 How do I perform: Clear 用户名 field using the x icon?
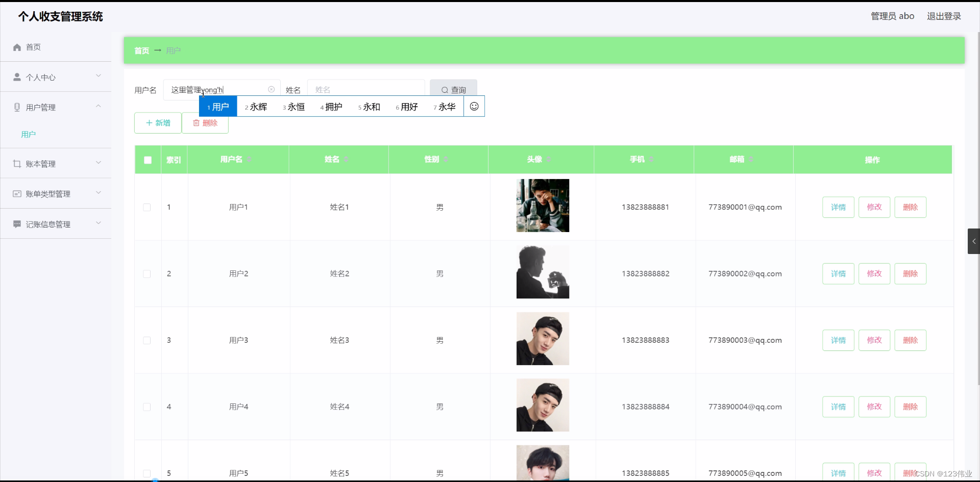click(x=271, y=89)
